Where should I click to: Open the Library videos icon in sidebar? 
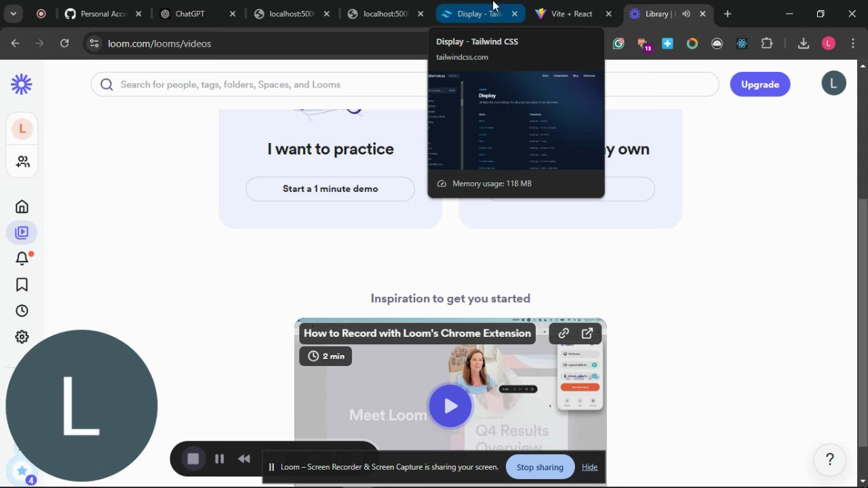[x=22, y=232]
